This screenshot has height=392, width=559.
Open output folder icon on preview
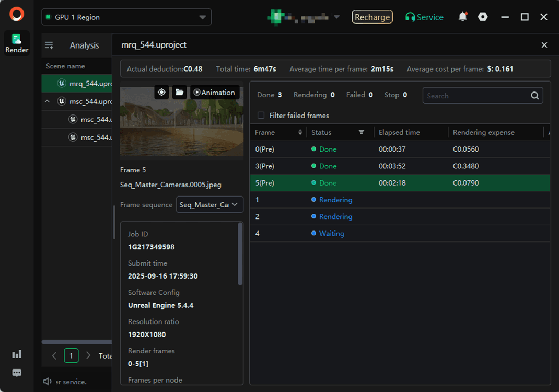(x=179, y=93)
